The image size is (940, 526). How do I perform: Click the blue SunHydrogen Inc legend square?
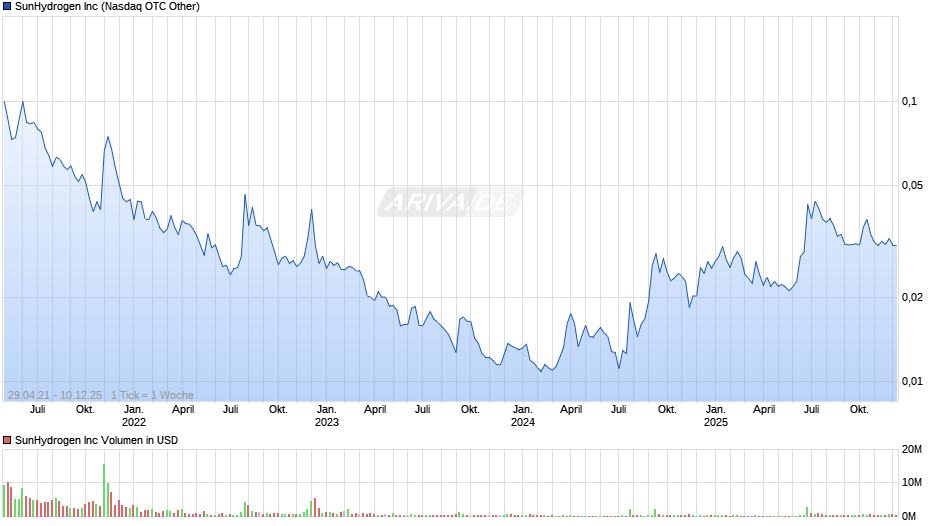point(7,7)
